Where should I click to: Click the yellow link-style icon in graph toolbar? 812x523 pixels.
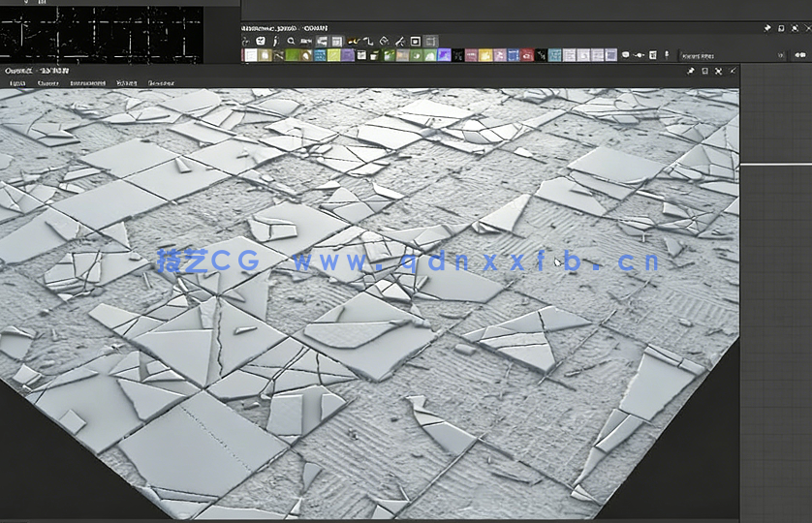(x=353, y=42)
